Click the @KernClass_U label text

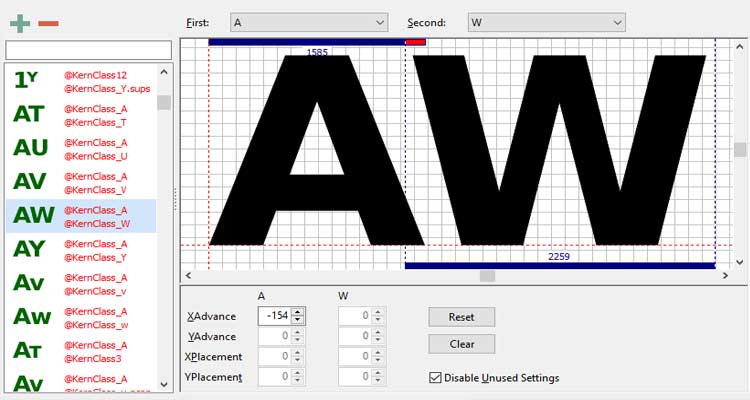(96, 156)
